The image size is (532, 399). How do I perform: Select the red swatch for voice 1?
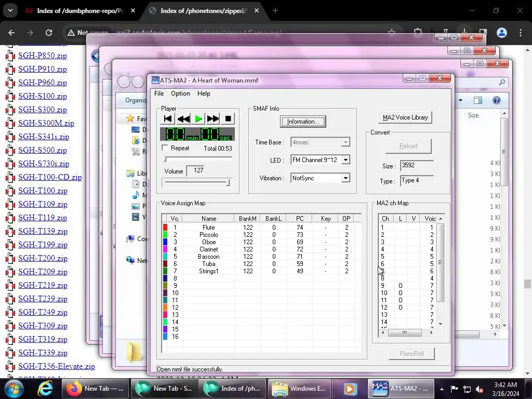pyautogui.click(x=165, y=228)
